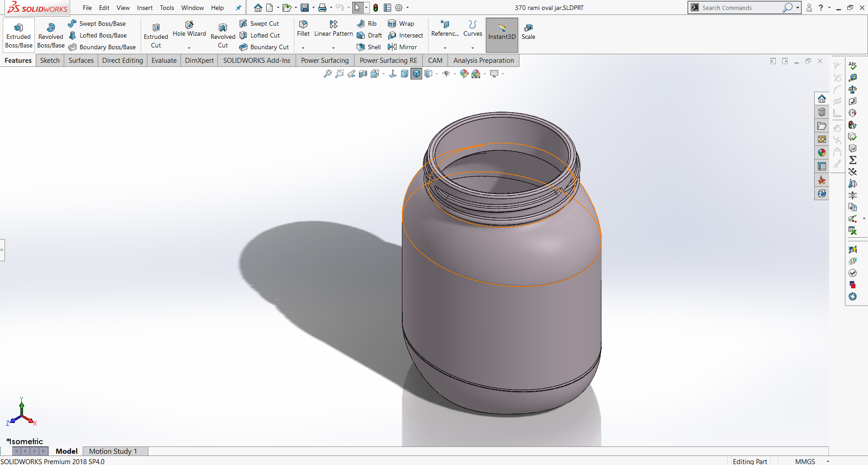
Task: Toggle Shaded With Edges display style
Action: pyautogui.click(x=416, y=74)
